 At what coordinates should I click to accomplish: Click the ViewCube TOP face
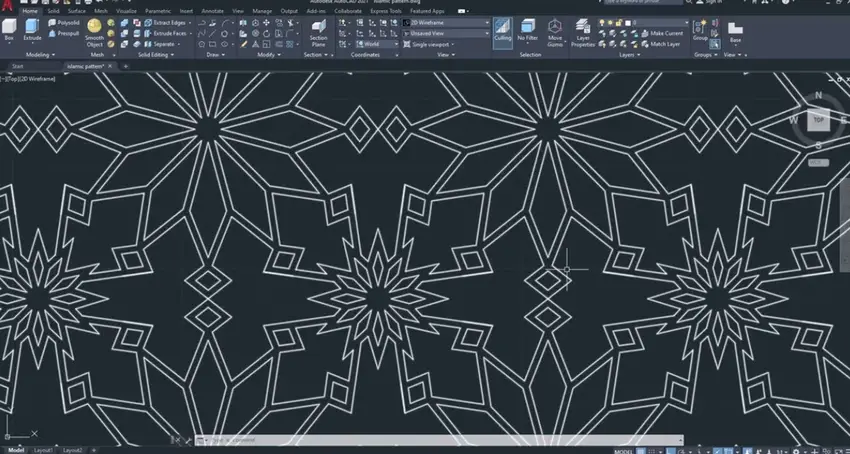818,120
